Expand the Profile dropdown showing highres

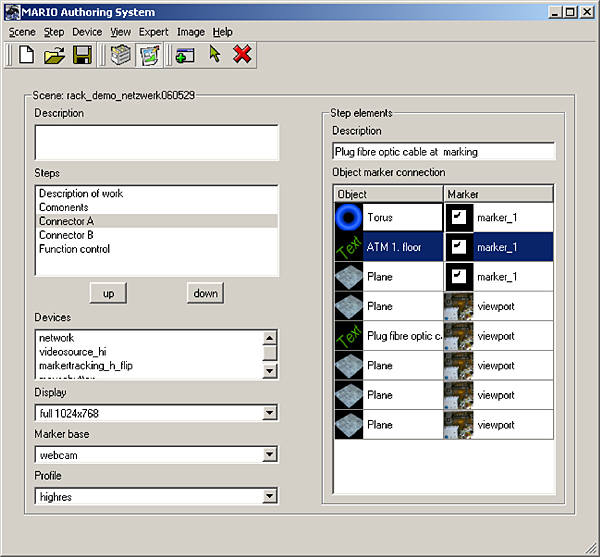pos(269,497)
